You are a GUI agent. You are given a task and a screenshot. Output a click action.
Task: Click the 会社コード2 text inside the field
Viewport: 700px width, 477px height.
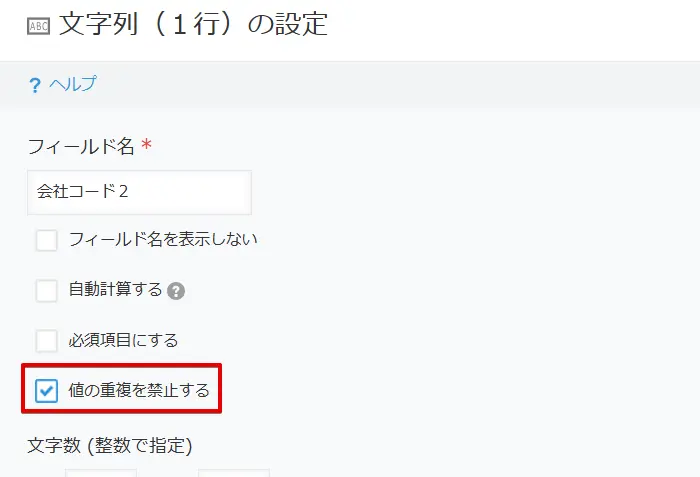pos(83,192)
